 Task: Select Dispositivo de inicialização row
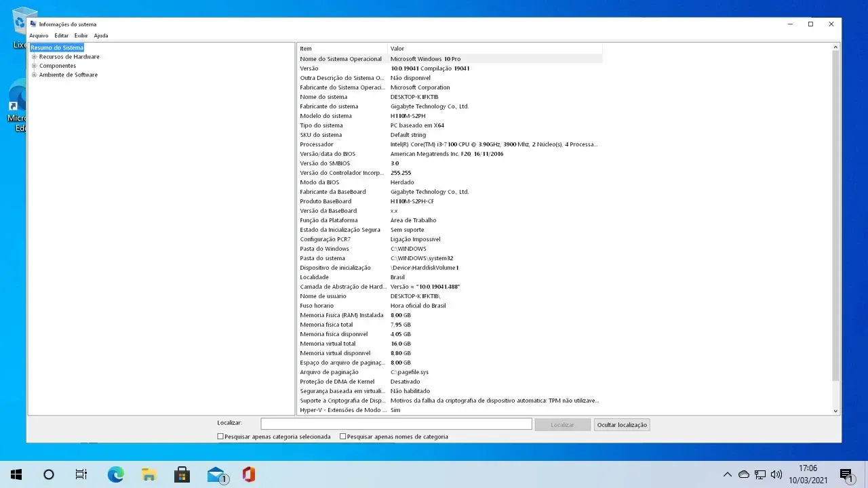[450, 268]
